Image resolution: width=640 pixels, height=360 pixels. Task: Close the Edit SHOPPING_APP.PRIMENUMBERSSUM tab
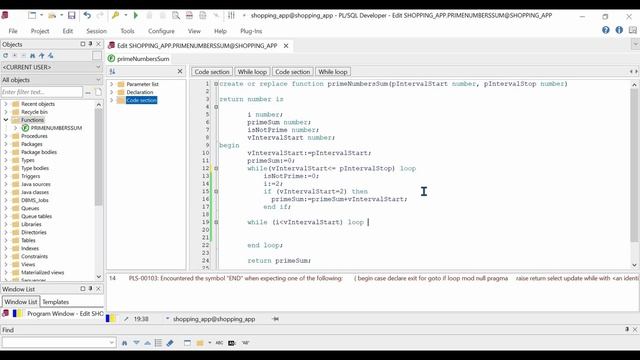[286, 46]
